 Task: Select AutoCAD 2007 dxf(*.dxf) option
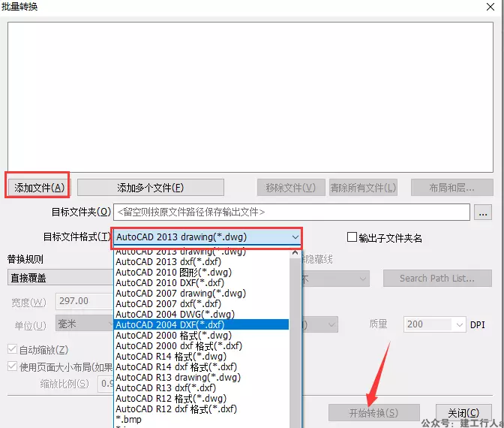pos(201,304)
